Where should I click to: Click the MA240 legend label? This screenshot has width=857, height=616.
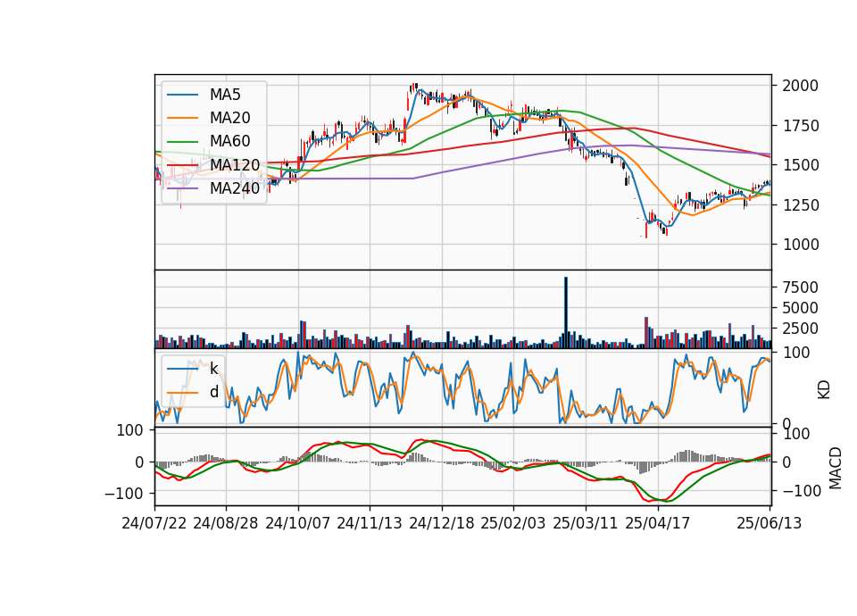(235, 188)
